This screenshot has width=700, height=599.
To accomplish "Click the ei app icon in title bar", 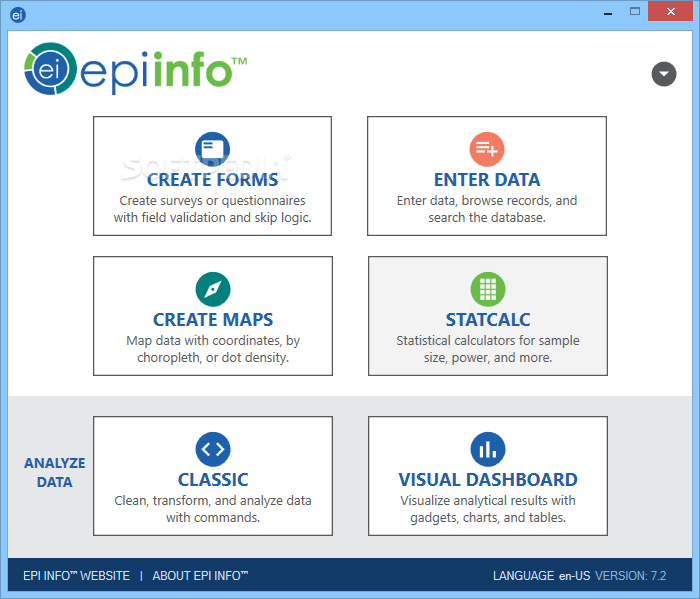I will click(18, 15).
